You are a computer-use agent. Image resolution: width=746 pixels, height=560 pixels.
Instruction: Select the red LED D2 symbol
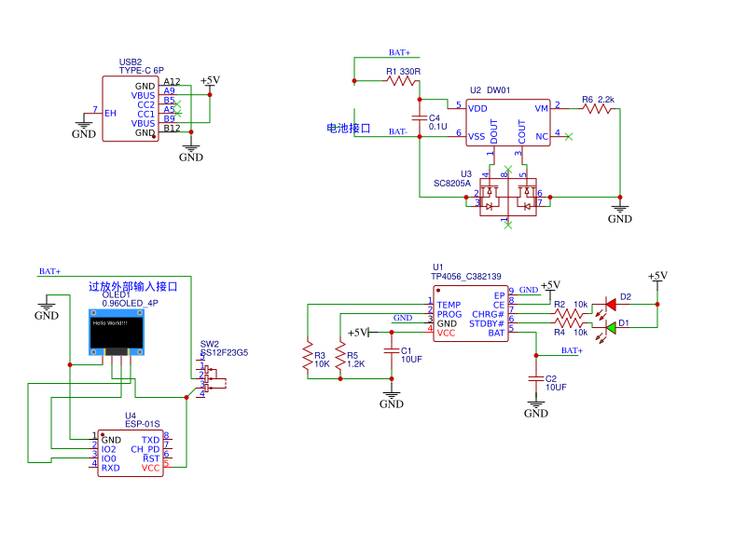point(611,305)
